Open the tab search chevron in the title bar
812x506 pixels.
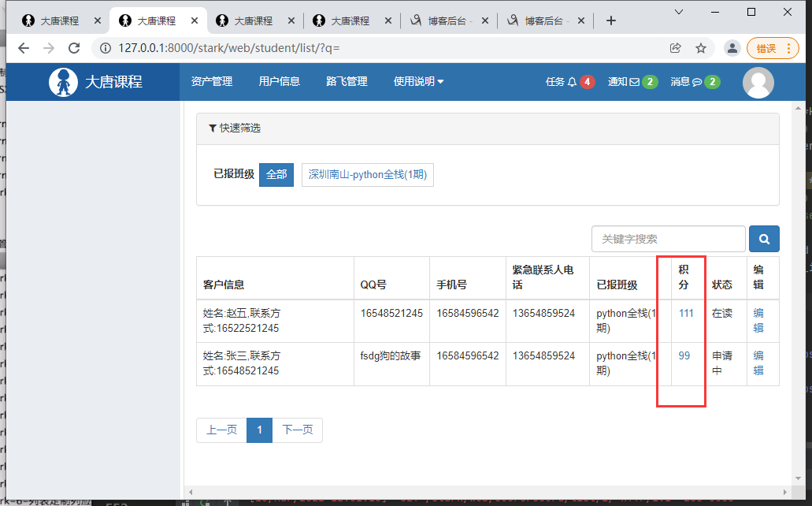point(679,12)
